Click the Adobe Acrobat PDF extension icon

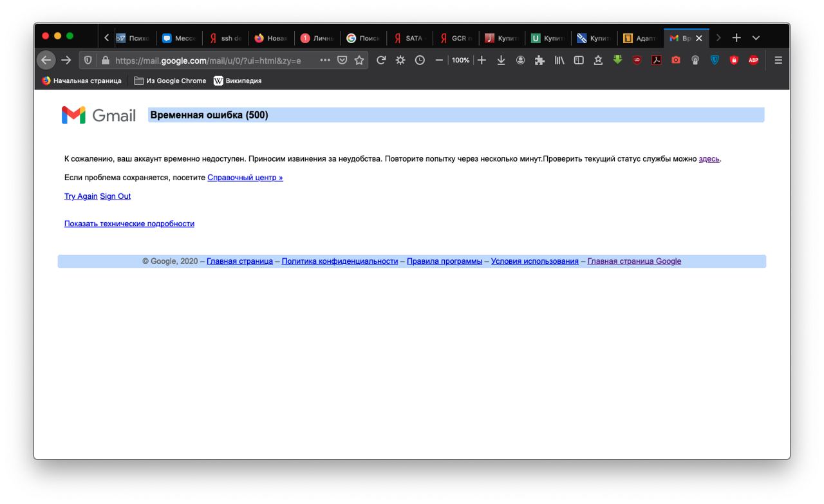656,60
